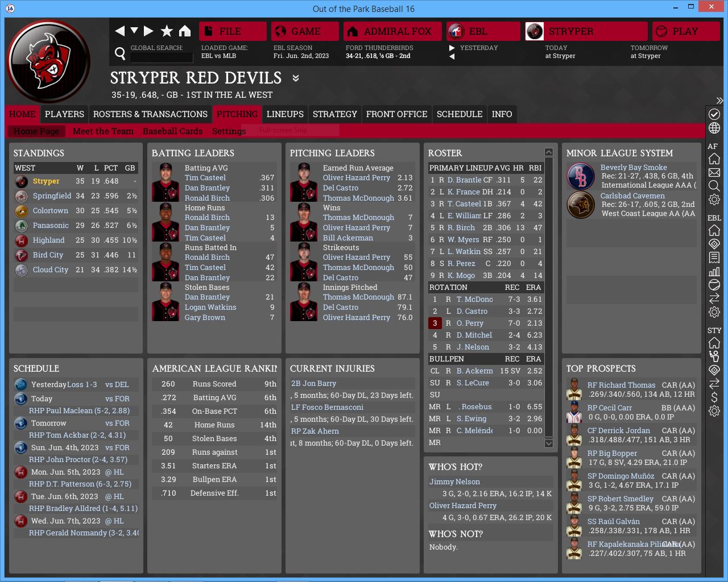Click the Carlsbad Cavemen team logo

coord(581,205)
